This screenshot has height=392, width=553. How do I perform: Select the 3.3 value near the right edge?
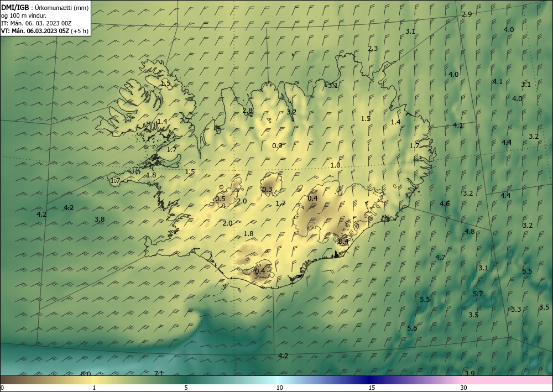(516, 310)
